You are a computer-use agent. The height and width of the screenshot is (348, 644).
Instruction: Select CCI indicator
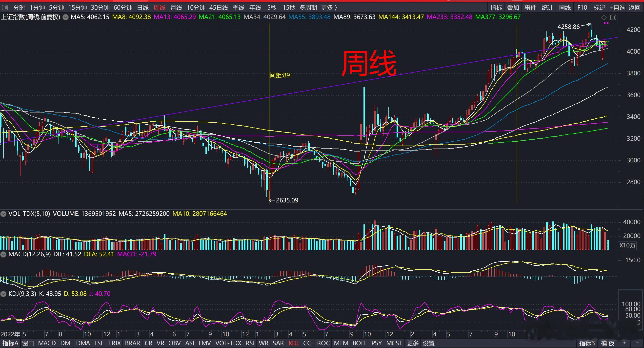coord(308,343)
